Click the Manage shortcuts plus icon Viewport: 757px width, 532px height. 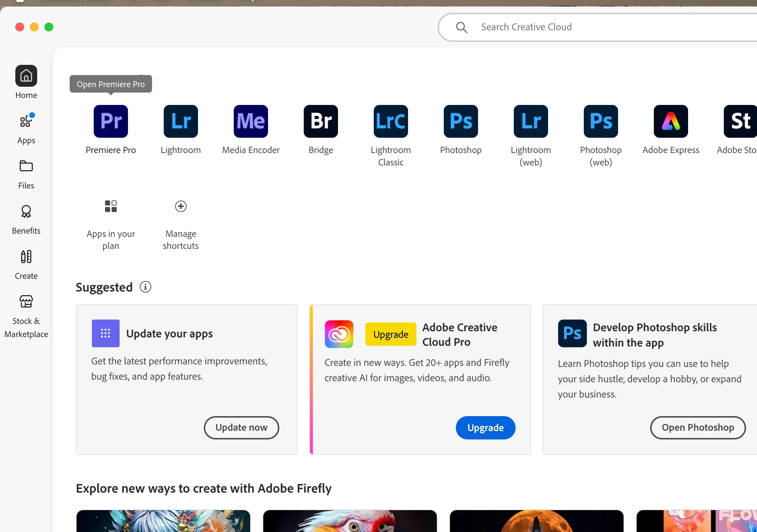[181, 206]
